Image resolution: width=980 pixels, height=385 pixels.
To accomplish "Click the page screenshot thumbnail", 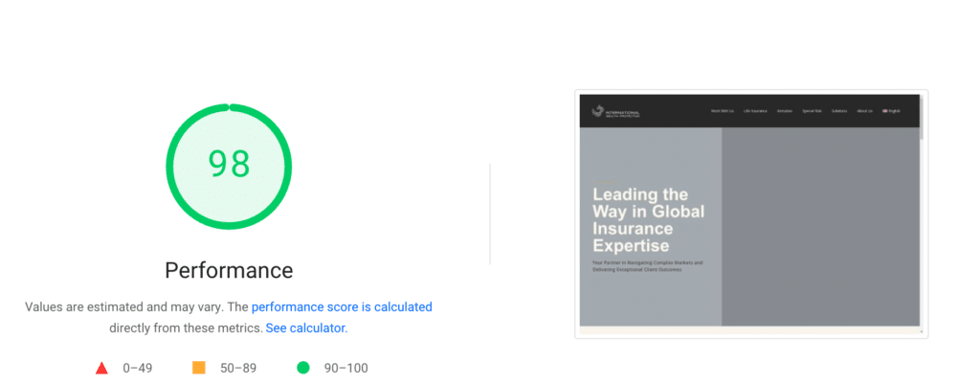I will 751,214.
